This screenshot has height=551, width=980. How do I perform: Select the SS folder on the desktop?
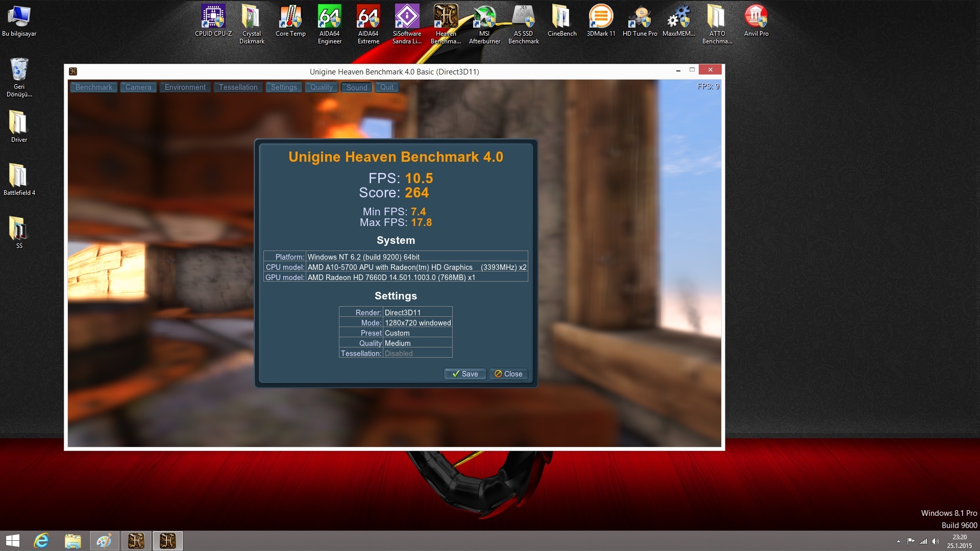(x=19, y=233)
